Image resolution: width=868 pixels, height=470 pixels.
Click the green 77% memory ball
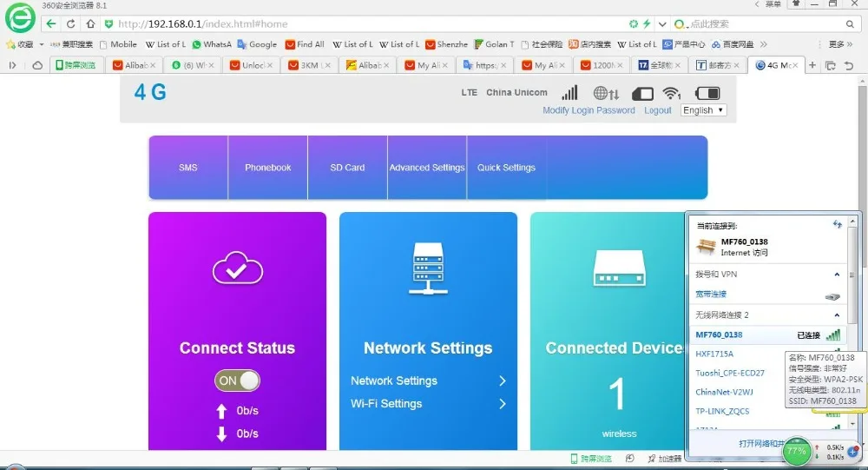(x=797, y=451)
